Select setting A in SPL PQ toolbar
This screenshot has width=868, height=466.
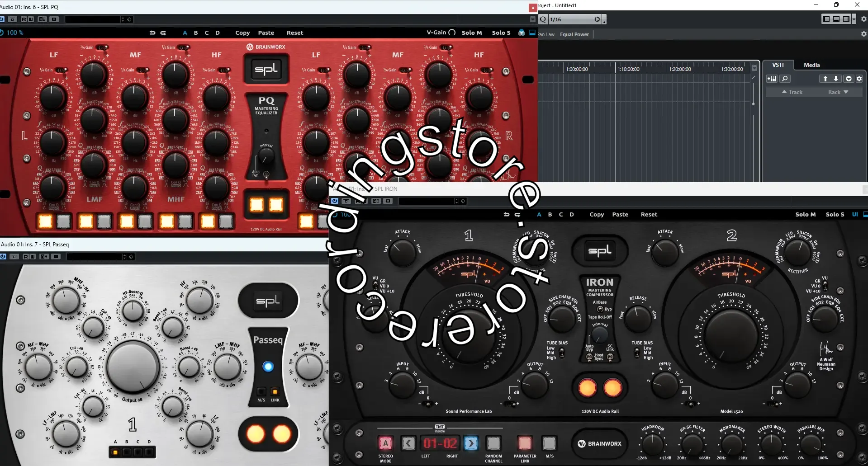tap(185, 33)
